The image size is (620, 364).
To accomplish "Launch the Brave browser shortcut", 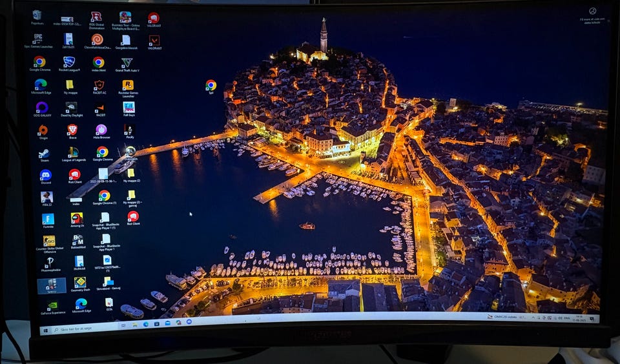I will point(72,132).
